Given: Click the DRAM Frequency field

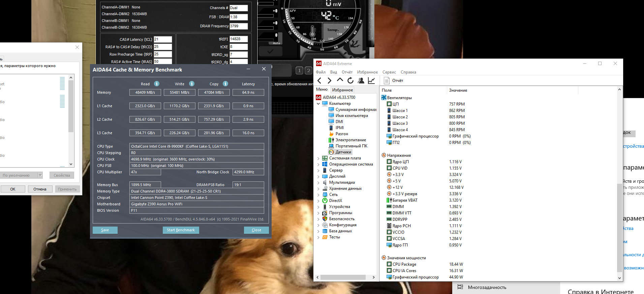Looking at the screenshot, I should [239, 26].
